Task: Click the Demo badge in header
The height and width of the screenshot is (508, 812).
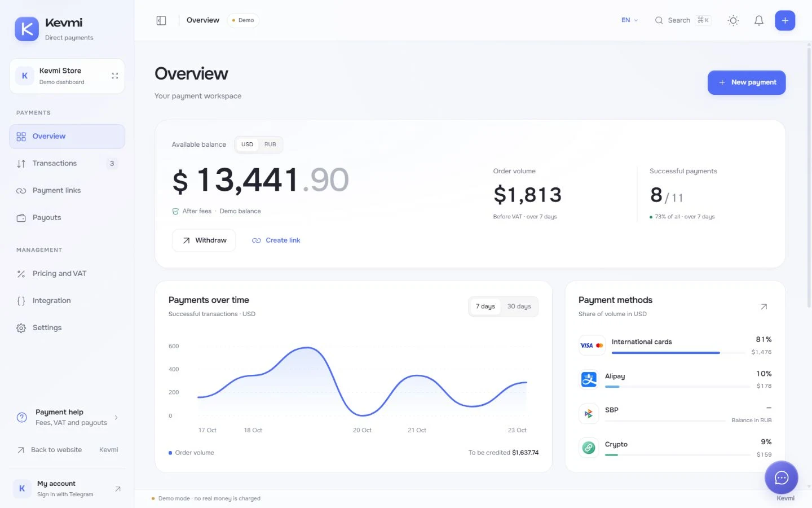Action: pyautogui.click(x=243, y=20)
